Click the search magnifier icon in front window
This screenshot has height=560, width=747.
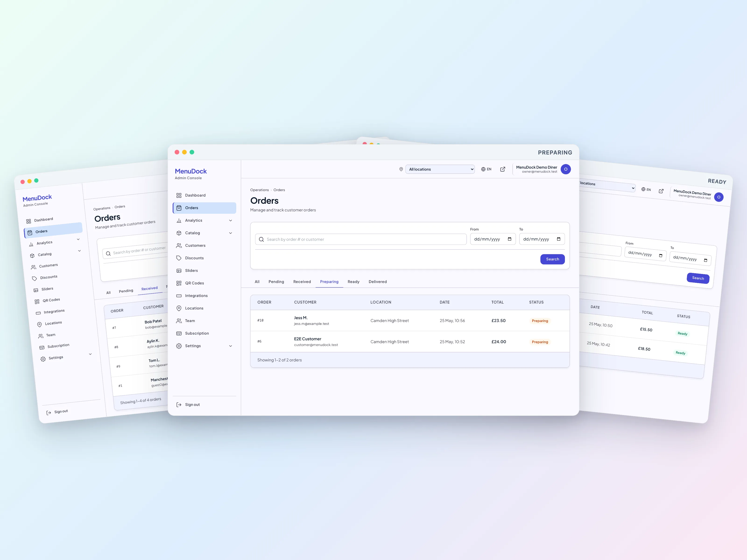[261, 239]
